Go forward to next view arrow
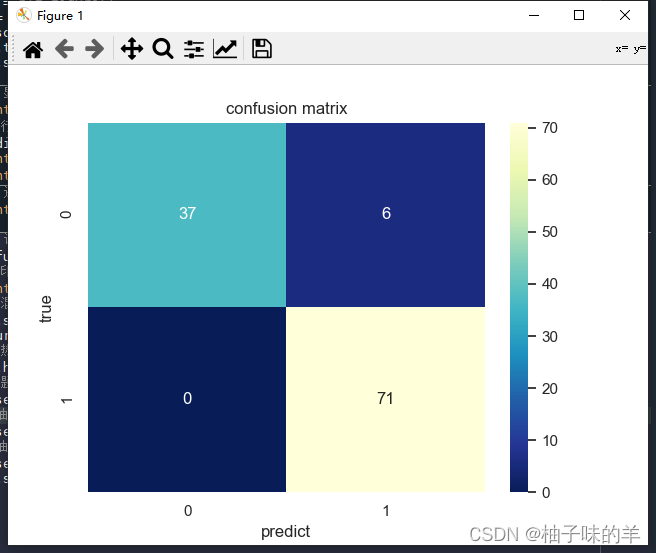This screenshot has height=553, width=656. point(95,49)
